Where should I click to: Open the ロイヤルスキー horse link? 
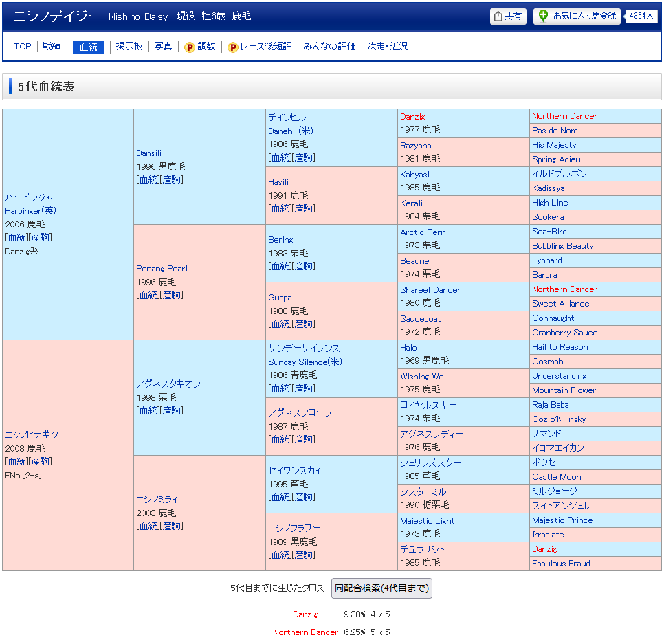(x=428, y=406)
